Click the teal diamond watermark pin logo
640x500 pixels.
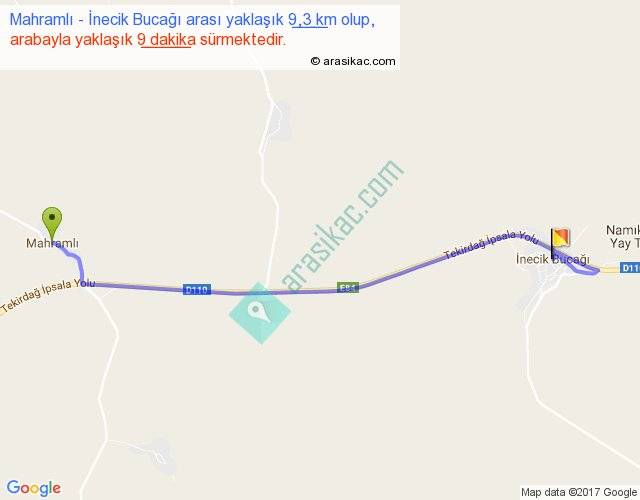pos(260,313)
